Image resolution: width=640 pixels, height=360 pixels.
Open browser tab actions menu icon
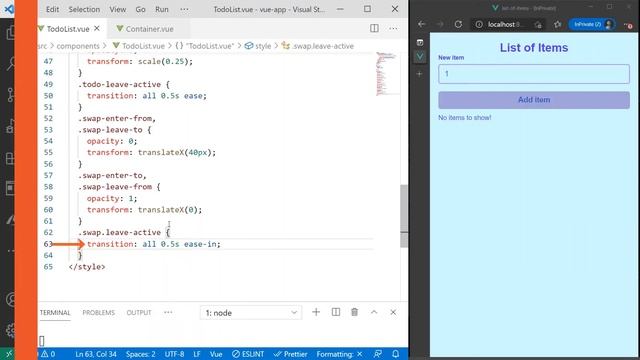coord(420,42)
